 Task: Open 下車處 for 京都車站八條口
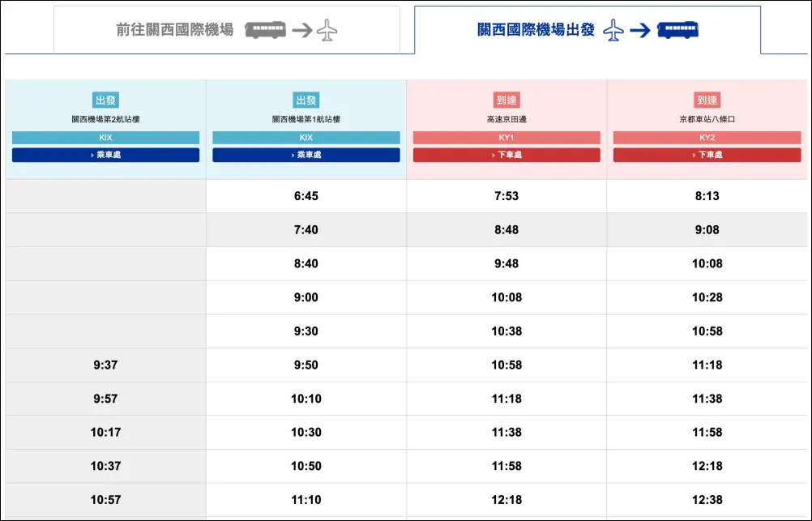pyautogui.click(x=707, y=155)
